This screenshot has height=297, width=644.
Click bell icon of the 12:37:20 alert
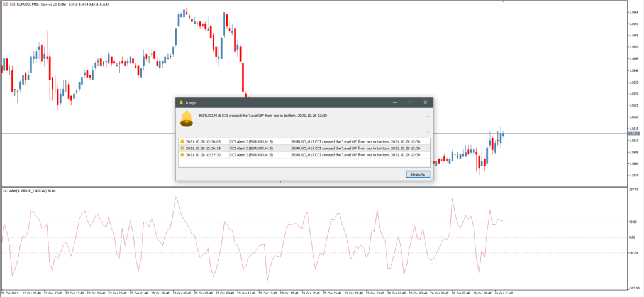[x=182, y=154]
